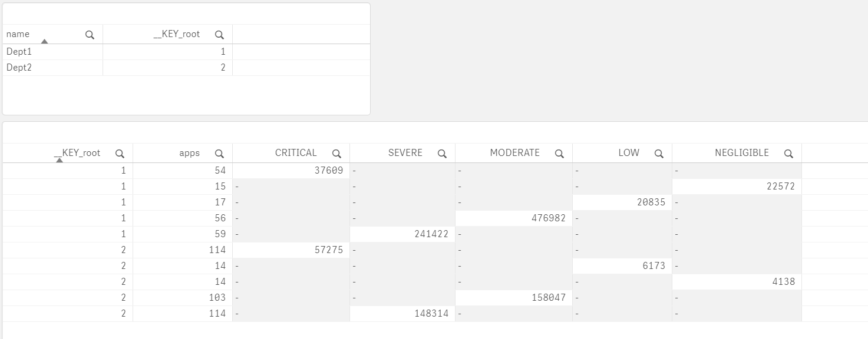Toggle sort arrow under the name header
The height and width of the screenshot is (339, 868).
pos(44,41)
